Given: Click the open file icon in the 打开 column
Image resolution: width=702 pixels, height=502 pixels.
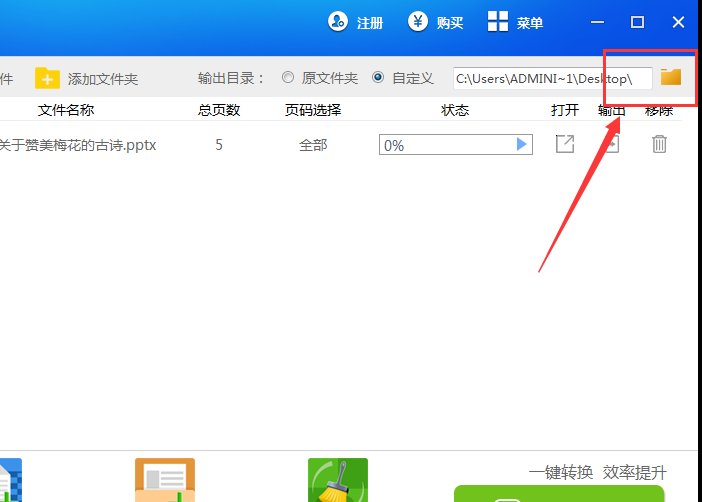Looking at the screenshot, I should (565, 144).
